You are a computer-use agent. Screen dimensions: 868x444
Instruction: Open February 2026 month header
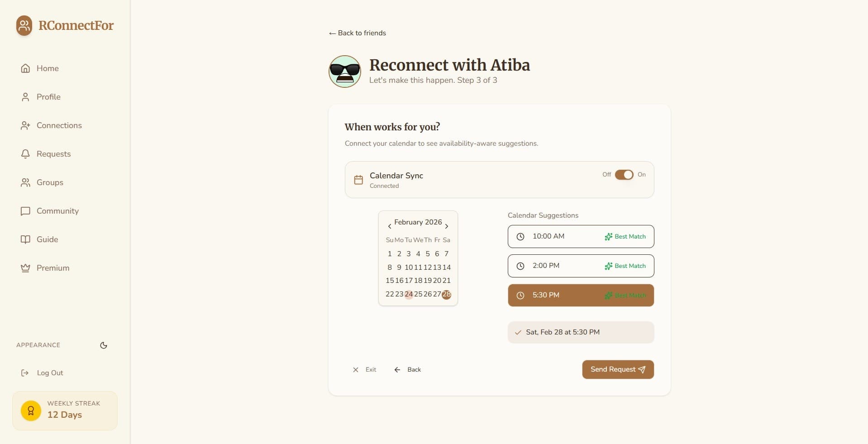[418, 222]
